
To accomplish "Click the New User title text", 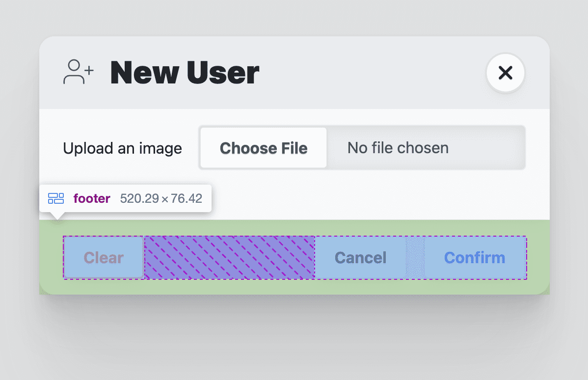I will pos(185,72).
